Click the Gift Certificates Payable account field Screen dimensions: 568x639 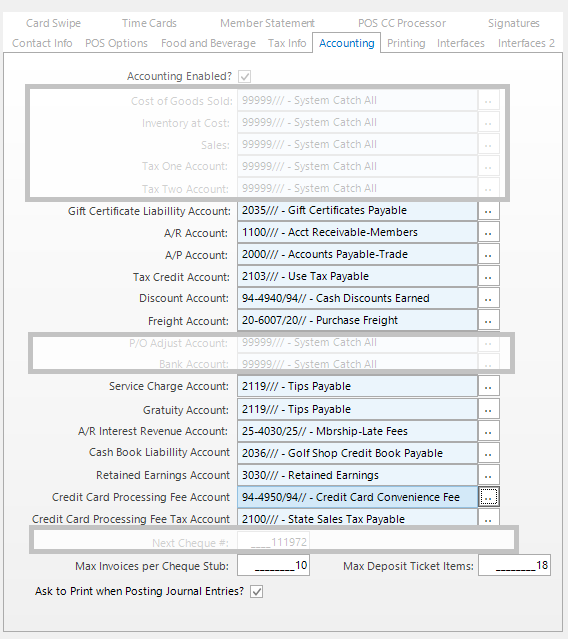click(357, 211)
